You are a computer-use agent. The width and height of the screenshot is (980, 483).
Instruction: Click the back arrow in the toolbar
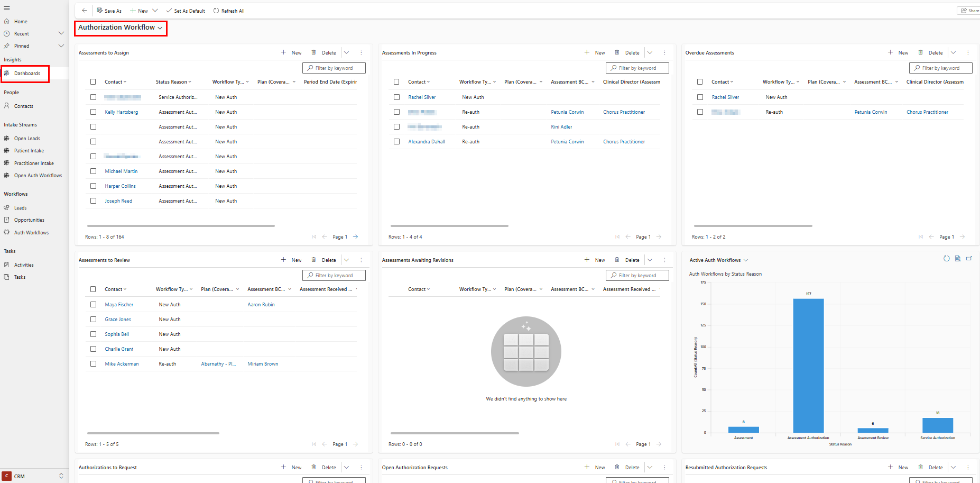pyautogui.click(x=84, y=11)
